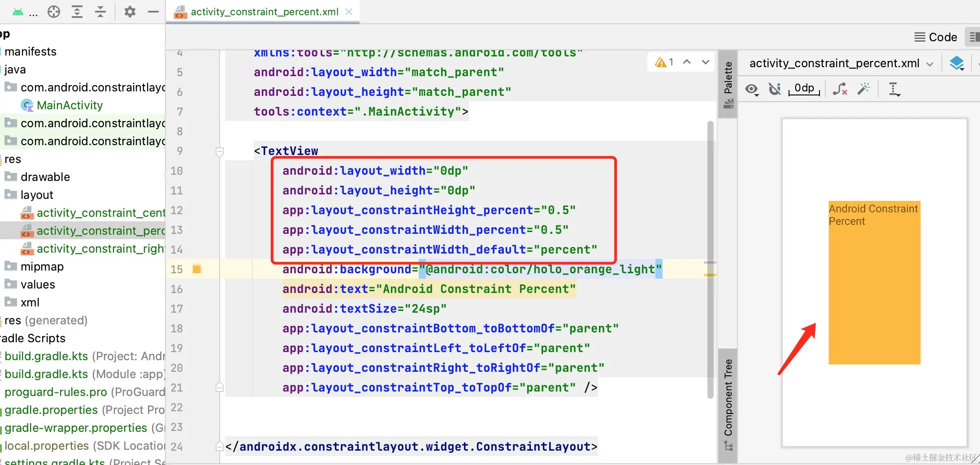Click the layout_constraintHeight_percent="0.5" code line
Image resolution: width=980 pixels, height=465 pixels.
point(429,210)
